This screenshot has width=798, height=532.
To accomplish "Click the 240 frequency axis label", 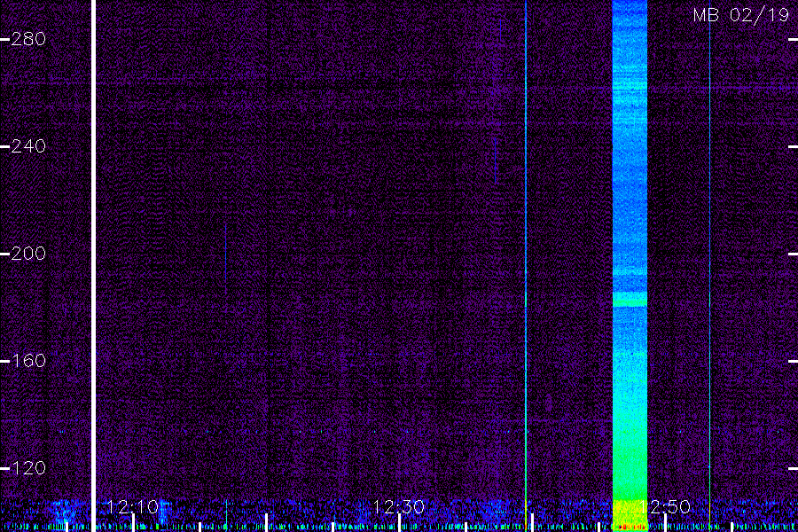I will (x=28, y=146).
